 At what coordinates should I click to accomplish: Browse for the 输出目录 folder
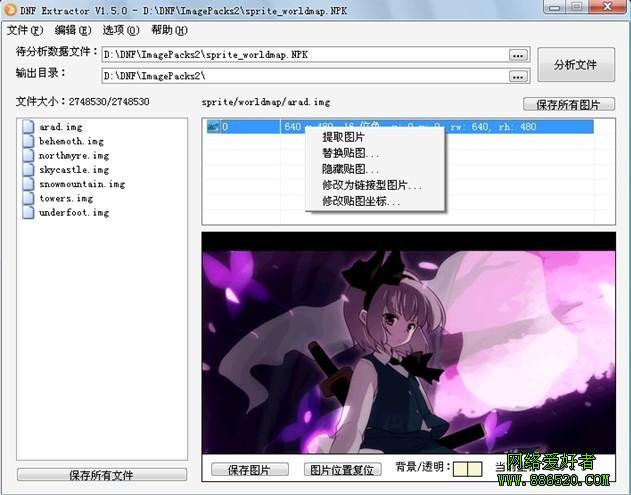point(518,76)
